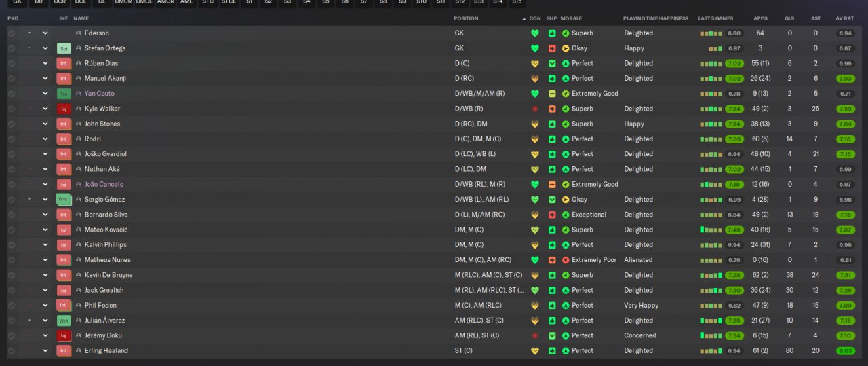Open the selection dropdown arrow for Jérémy Doku

tap(45, 335)
